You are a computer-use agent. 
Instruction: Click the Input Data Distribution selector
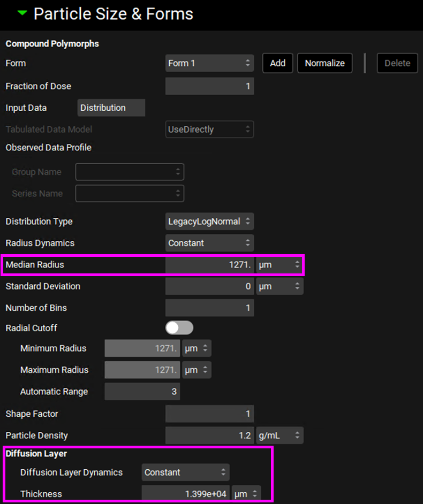[111, 108]
